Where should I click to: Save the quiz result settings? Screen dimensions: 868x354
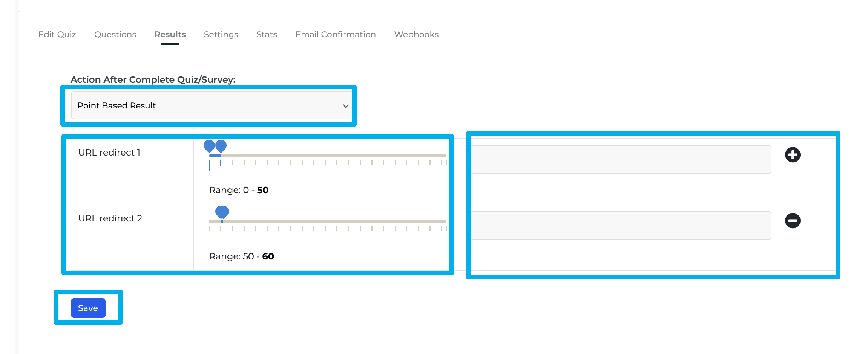coord(88,308)
